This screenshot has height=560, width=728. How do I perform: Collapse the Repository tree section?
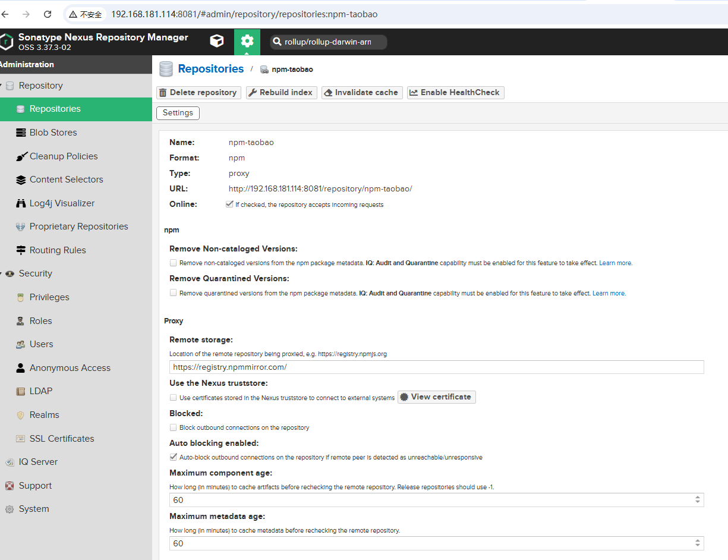pyautogui.click(x=2, y=86)
